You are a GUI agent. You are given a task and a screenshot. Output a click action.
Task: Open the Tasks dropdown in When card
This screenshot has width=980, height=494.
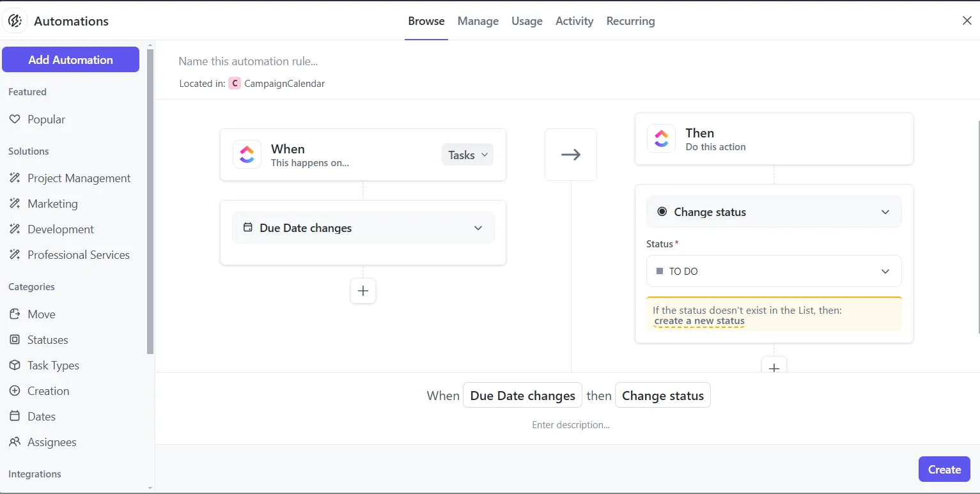tap(467, 155)
